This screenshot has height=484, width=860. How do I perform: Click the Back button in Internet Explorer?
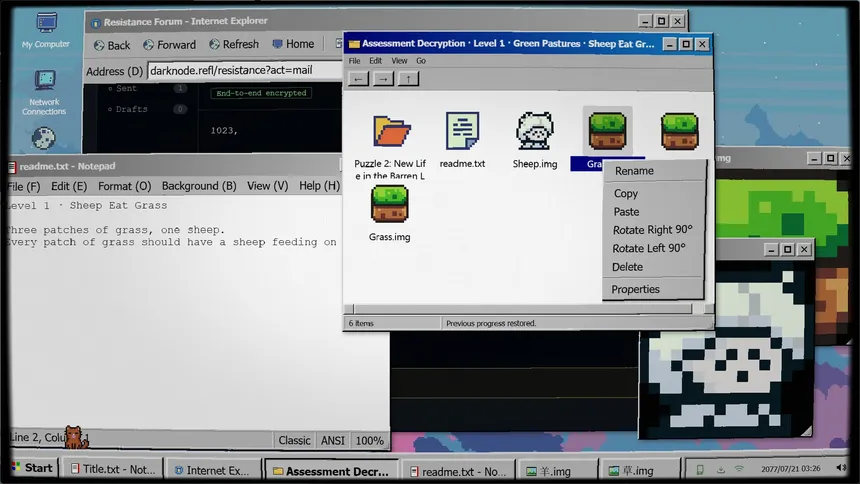(112, 45)
